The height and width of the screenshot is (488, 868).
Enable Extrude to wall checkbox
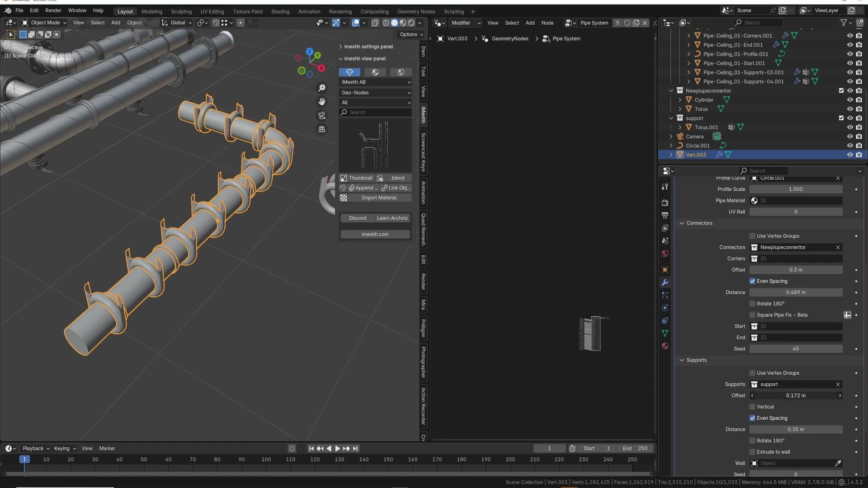click(x=753, y=452)
